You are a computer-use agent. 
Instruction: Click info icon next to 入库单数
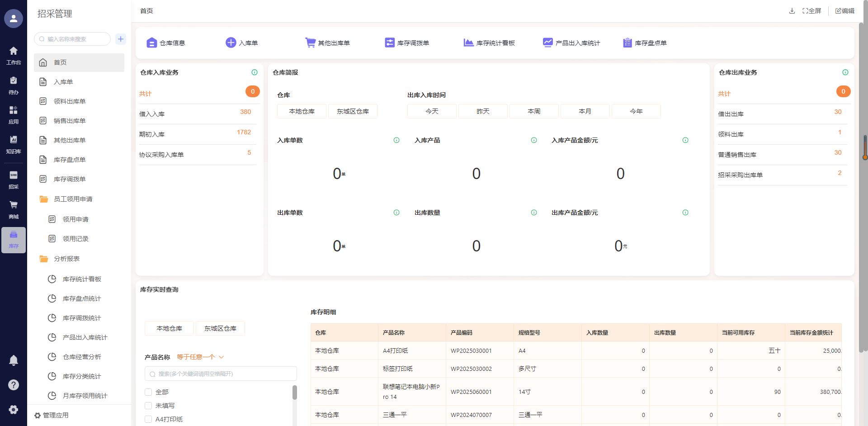[x=396, y=140]
